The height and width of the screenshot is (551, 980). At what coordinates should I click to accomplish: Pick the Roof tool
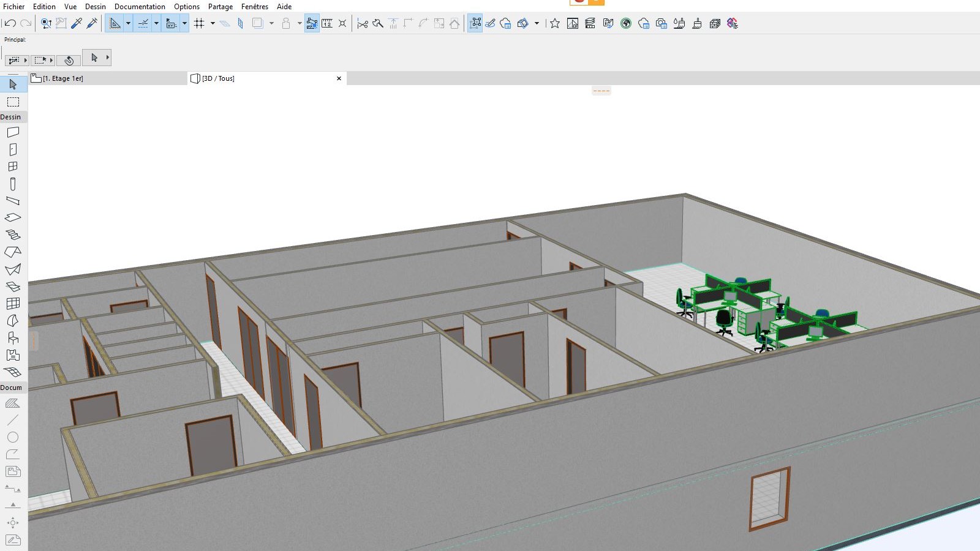click(13, 252)
